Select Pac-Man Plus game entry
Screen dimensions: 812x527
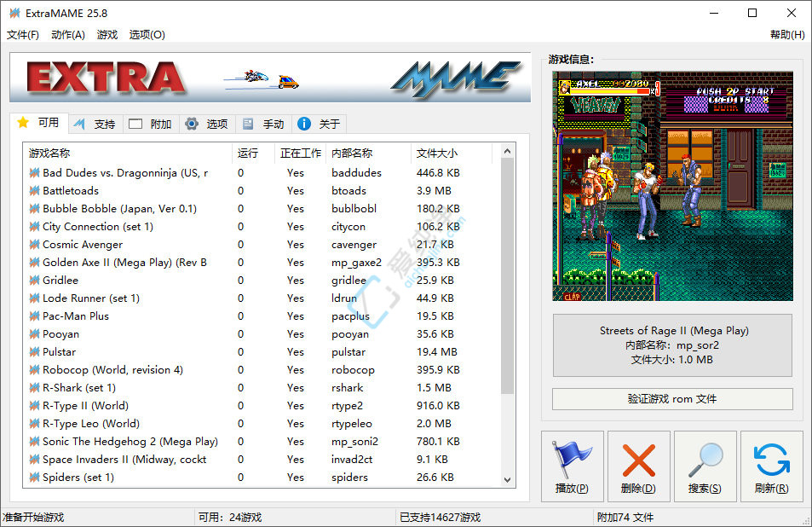tap(76, 316)
